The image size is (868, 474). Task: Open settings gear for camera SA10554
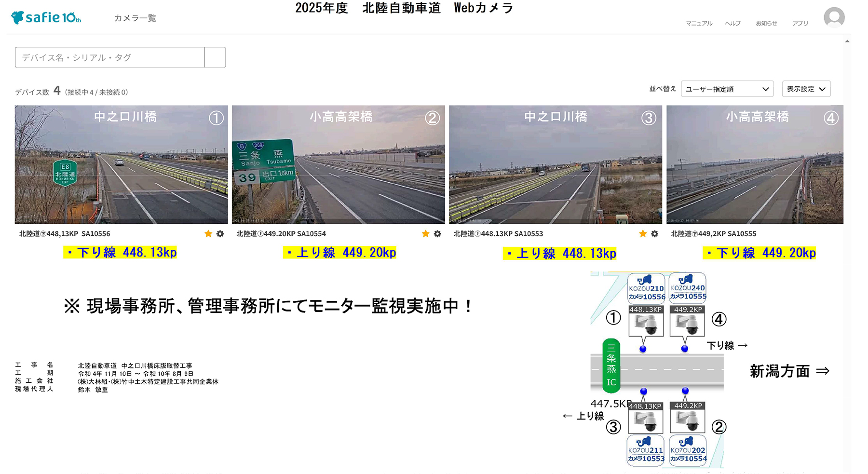(437, 234)
